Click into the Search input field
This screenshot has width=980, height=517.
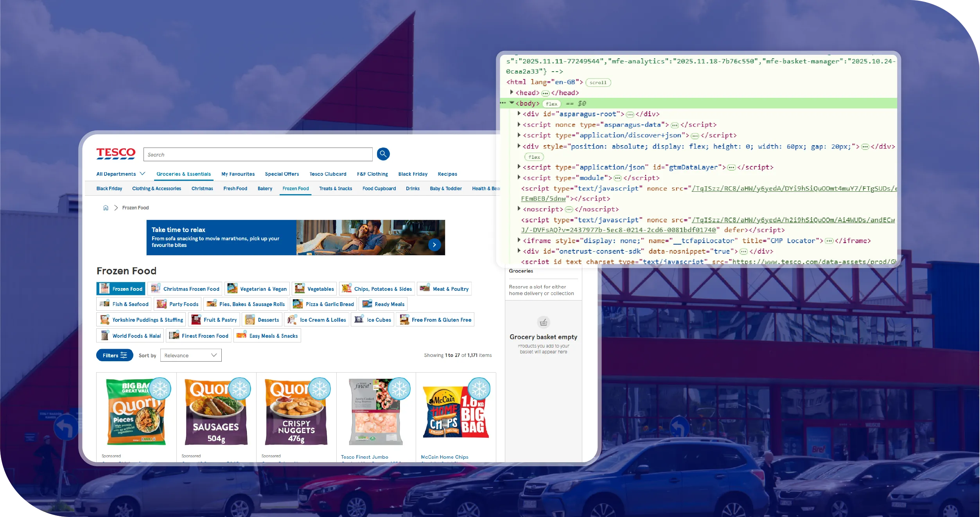258,155
